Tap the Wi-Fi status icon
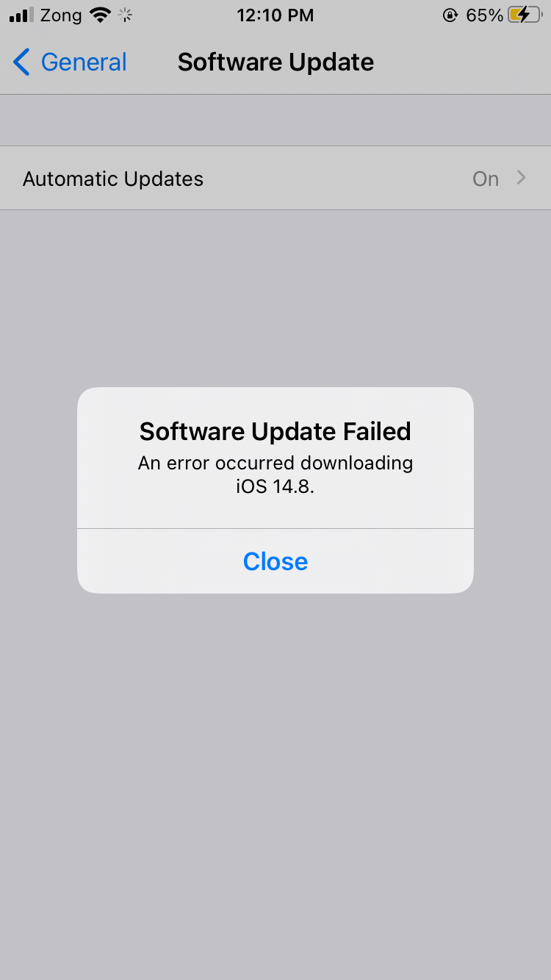 (100, 15)
